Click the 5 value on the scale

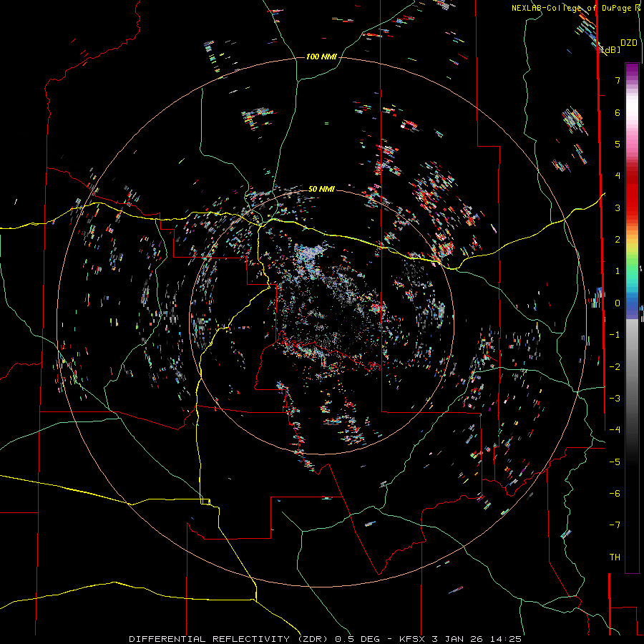tap(618, 144)
